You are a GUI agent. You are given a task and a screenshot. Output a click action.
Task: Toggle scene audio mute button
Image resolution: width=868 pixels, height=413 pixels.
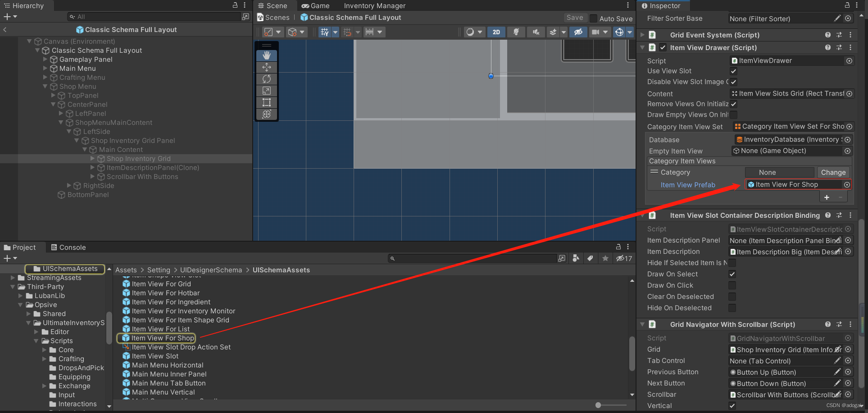536,32
